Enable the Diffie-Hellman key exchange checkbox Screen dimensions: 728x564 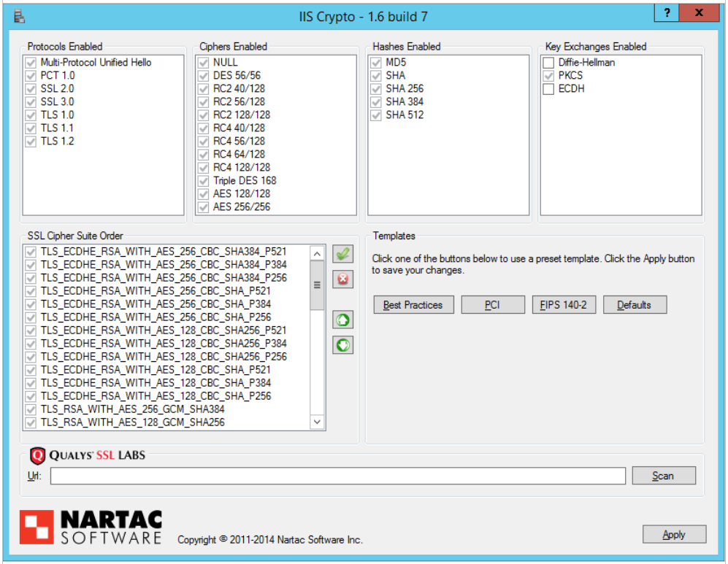pyautogui.click(x=548, y=63)
